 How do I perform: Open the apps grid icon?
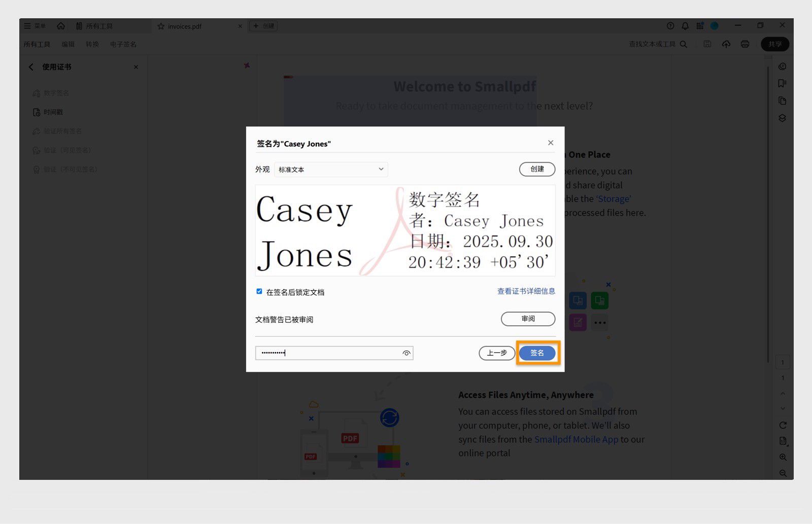coord(700,26)
